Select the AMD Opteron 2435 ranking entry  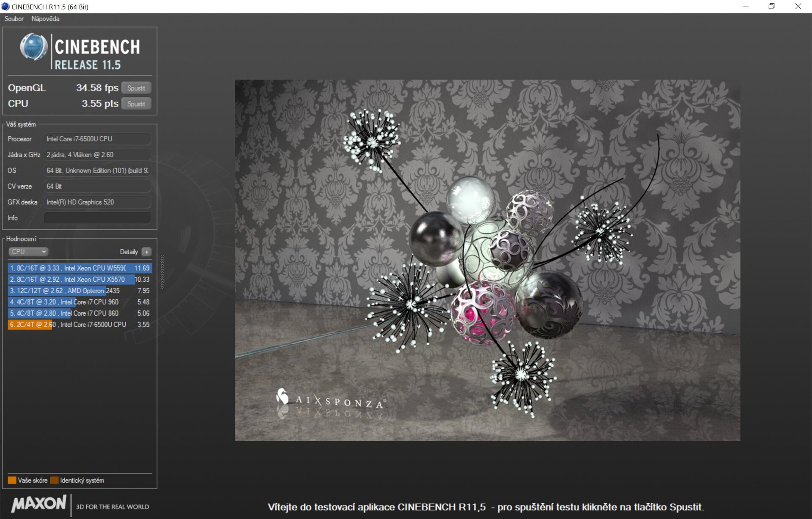pos(80,291)
